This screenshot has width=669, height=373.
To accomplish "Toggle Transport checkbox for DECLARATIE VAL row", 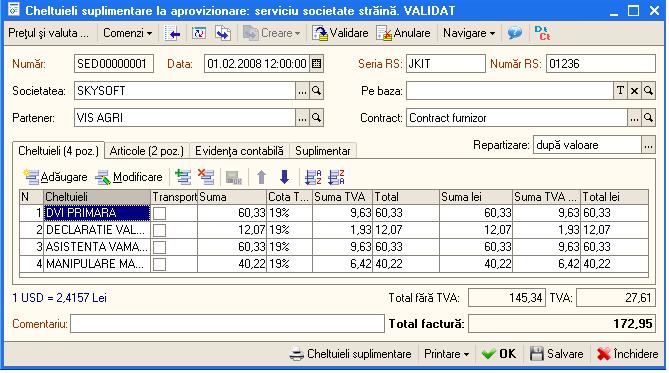I will click(160, 230).
